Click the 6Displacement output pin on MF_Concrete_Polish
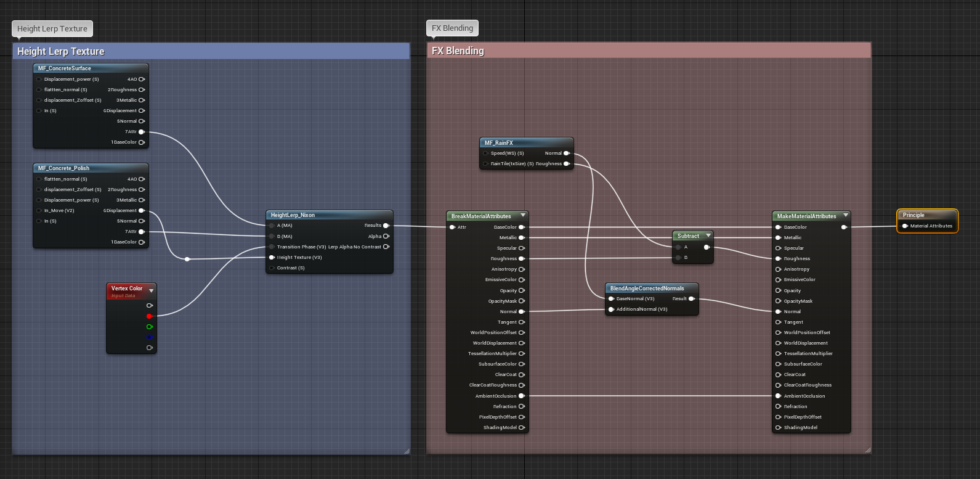The image size is (980, 479). point(142,211)
